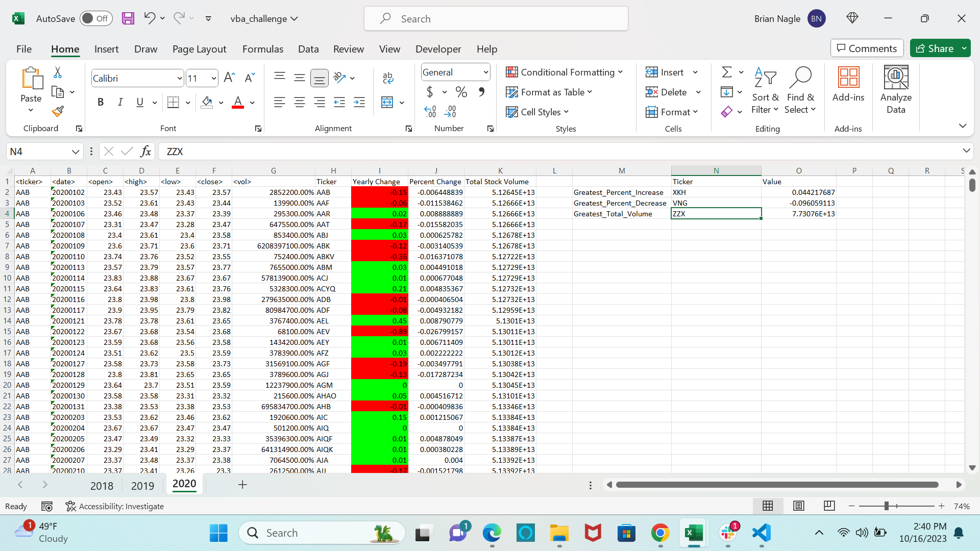Switch to the Formulas tab
Viewport: 980px width, 551px height.
tap(263, 49)
